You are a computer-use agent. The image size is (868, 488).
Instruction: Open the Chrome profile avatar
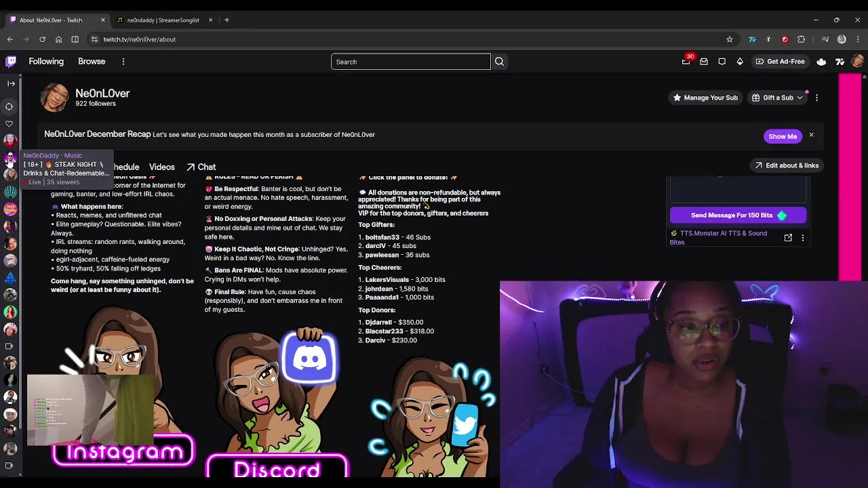[842, 39]
